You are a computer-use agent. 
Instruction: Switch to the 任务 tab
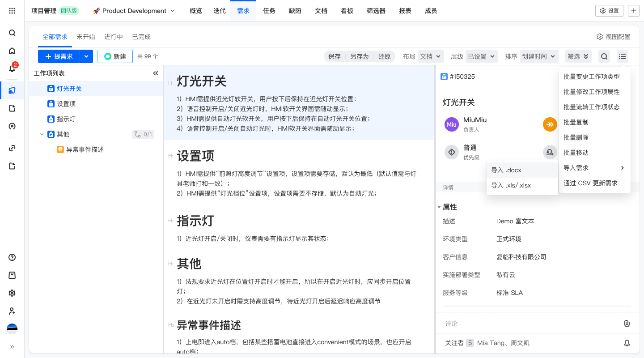tap(269, 11)
